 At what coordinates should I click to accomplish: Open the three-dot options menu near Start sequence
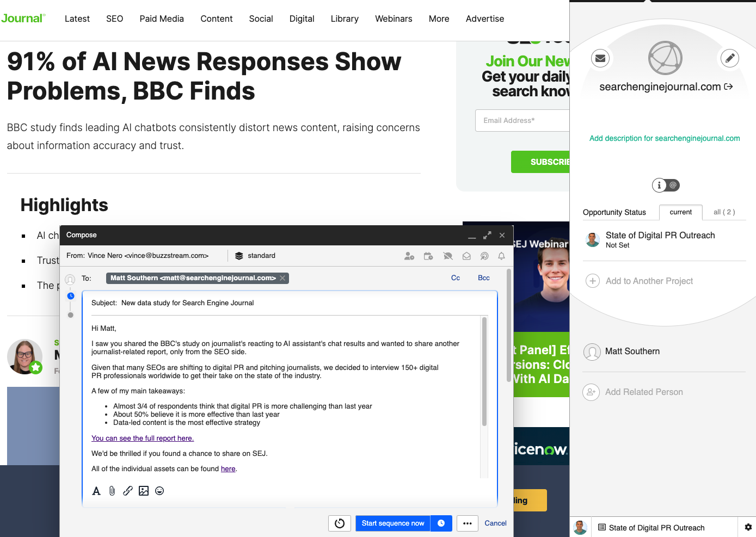click(x=467, y=523)
